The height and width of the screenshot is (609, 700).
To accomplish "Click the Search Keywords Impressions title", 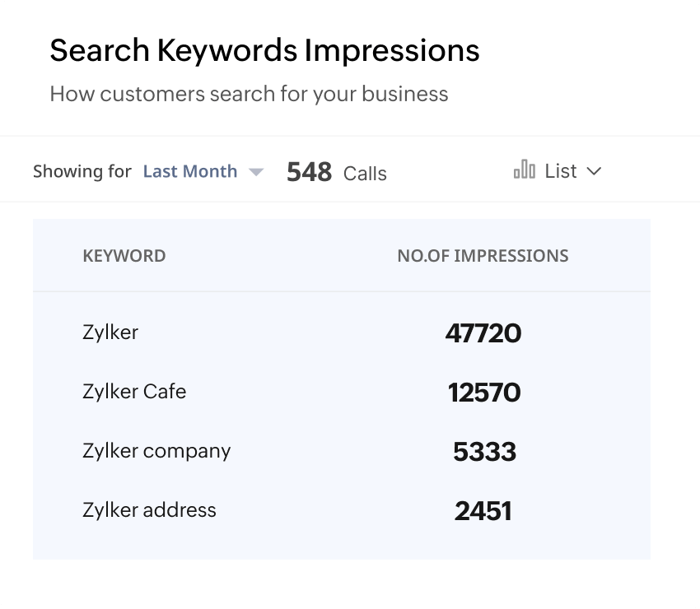I will [264, 51].
